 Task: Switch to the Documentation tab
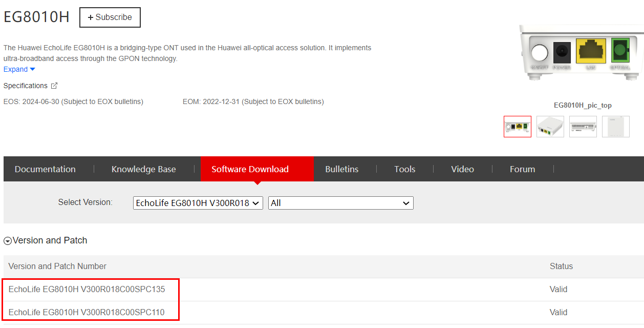45,169
